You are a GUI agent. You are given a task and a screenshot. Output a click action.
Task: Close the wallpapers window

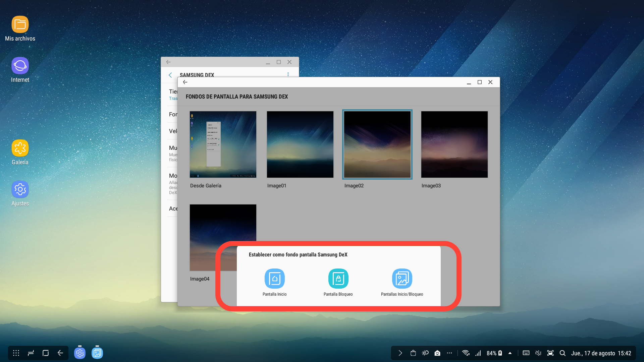pyautogui.click(x=490, y=82)
